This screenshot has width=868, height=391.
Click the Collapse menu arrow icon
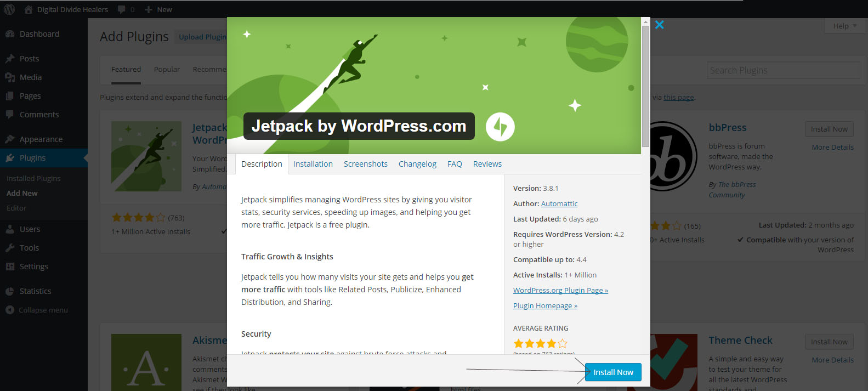(x=10, y=310)
